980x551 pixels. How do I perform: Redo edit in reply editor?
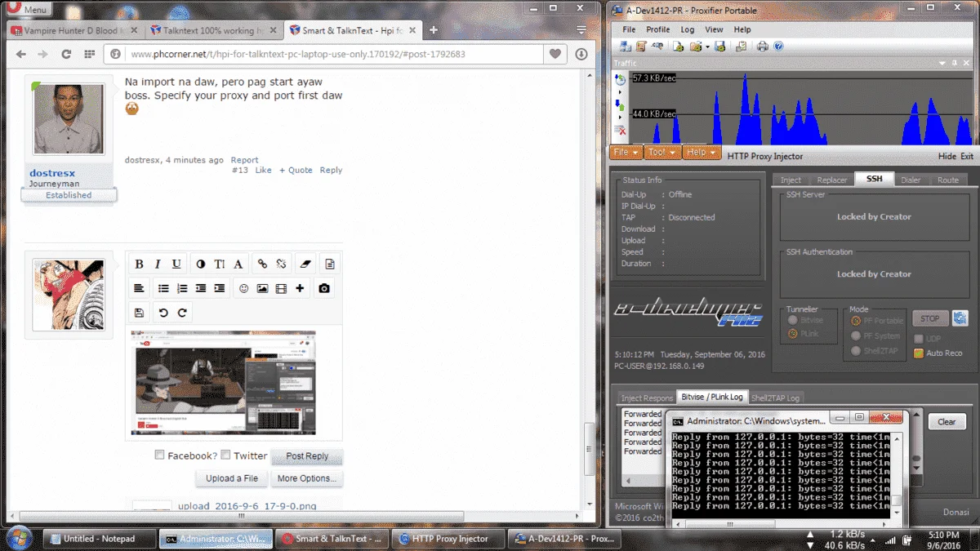point(182,313)
